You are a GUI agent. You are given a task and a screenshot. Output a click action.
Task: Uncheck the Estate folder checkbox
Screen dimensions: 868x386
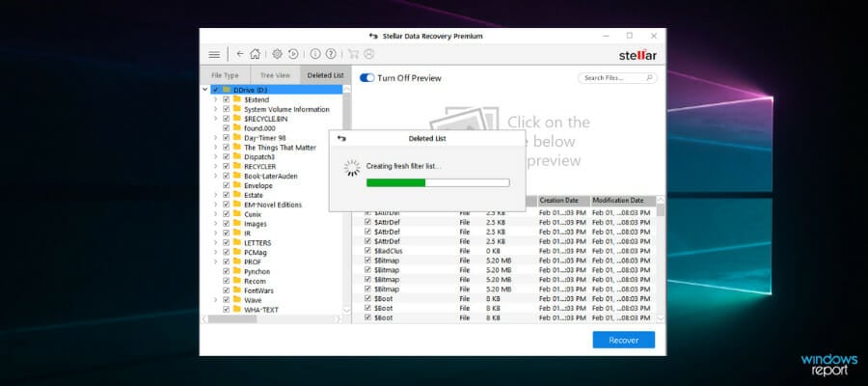pyautogui.click(x=227, y=195)
